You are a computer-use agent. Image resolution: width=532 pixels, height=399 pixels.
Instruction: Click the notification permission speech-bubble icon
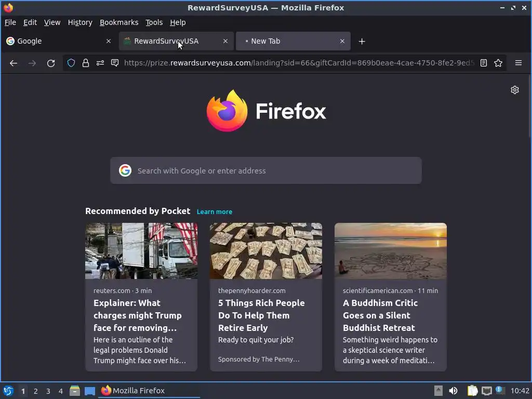click(x=115, y=63)
